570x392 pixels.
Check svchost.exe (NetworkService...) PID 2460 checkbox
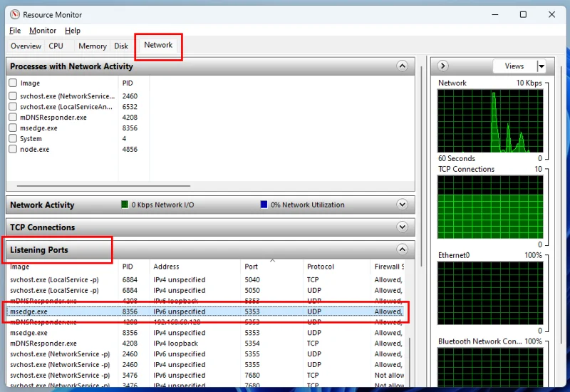click(x=13, y=96)
